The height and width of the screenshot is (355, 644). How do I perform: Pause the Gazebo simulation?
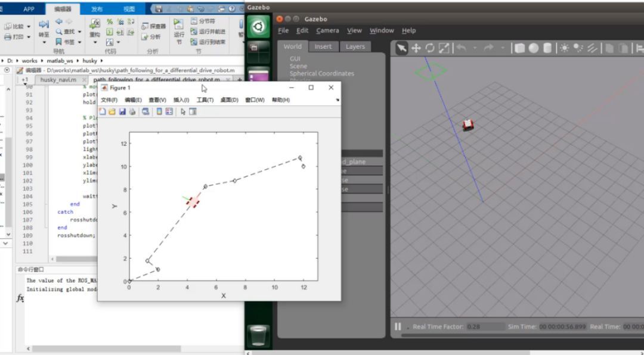point(398,326)
